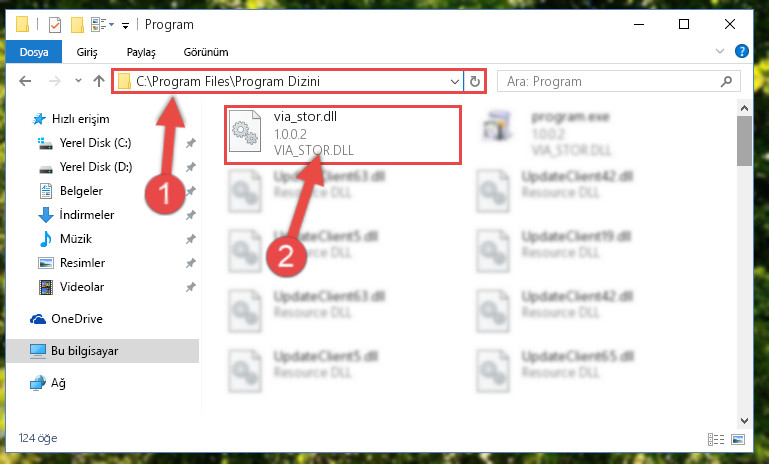Click the vertical scrollbar thumb
Image resolution: width=769 pixels, height=464 pixels.
click(x=744, y=141)
